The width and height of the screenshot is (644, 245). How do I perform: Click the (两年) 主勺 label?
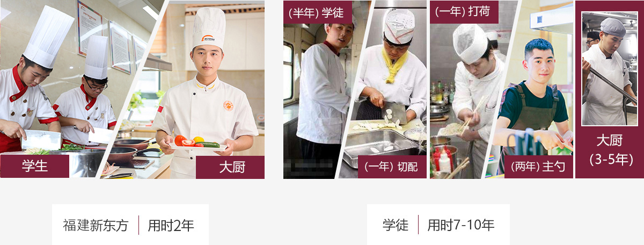coord(538,167)
